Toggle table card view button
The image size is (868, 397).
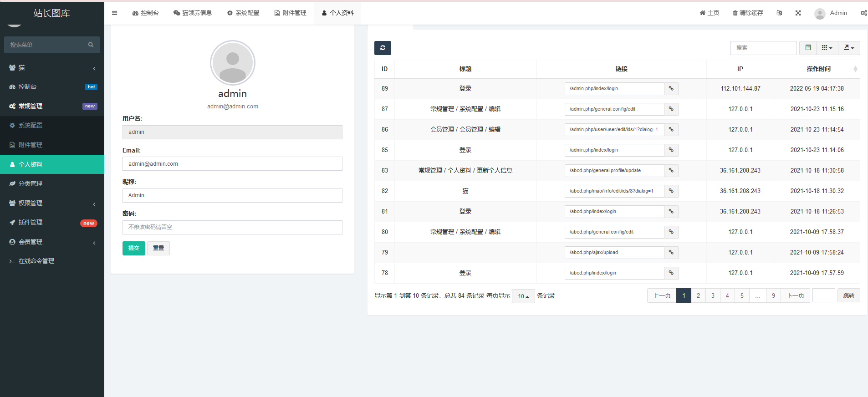point(808,48)
